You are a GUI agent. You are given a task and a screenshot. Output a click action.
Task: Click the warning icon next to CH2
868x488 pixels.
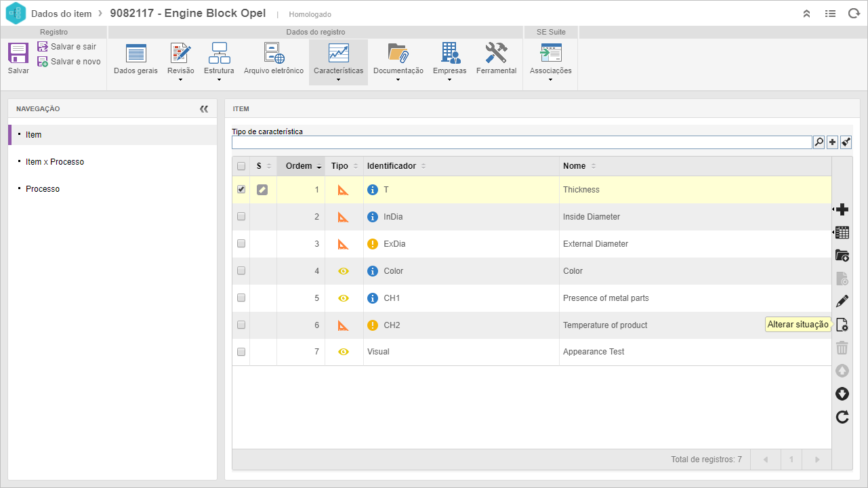372,325
